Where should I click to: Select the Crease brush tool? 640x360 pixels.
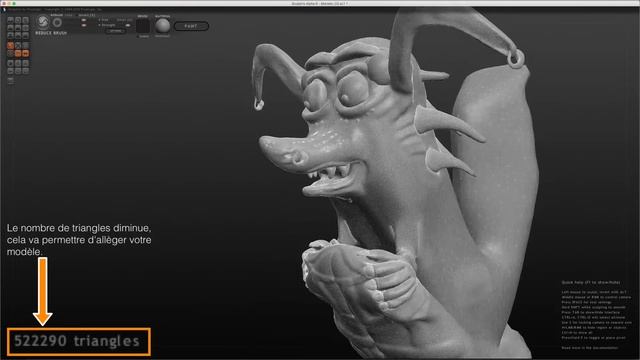(x=11, y=20)
